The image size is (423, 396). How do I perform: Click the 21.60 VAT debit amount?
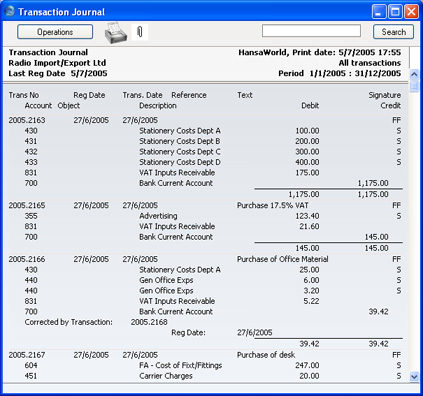[x=309, y=226]
